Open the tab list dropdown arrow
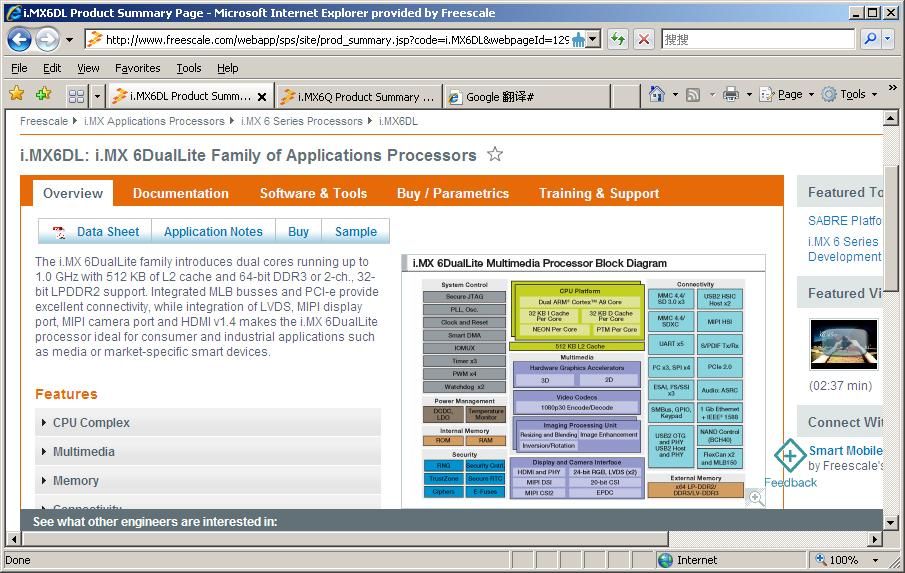Viewport: 905px width, 573px height. tap(98, 96)
